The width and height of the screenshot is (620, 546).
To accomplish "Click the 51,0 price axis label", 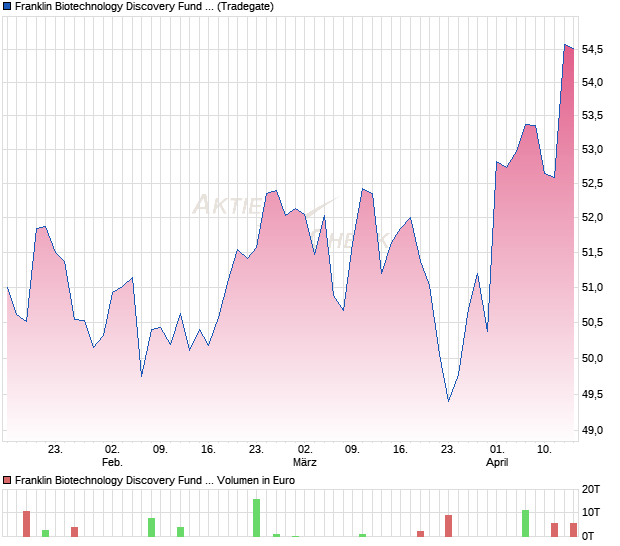I will pos(592,287).
